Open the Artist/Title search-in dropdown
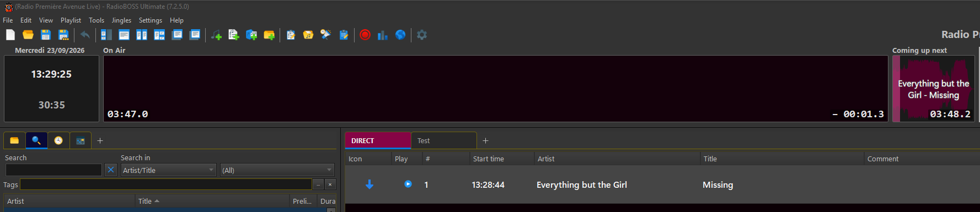Viewport: 980px width, 212px height. click(x=168, y=170)
